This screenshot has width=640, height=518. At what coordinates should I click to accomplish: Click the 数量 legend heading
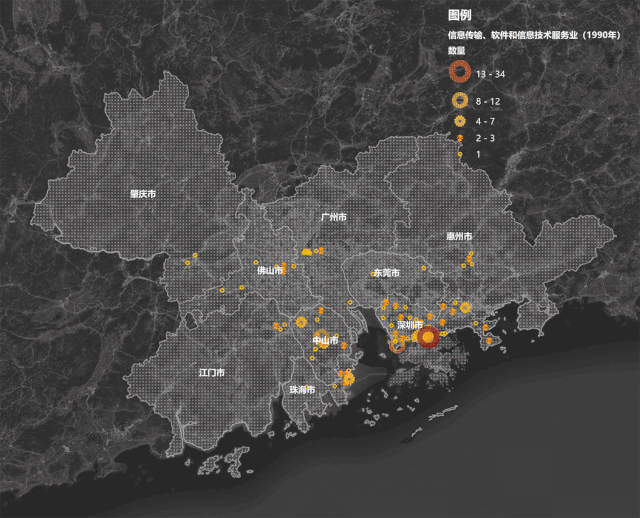[456, 50]
